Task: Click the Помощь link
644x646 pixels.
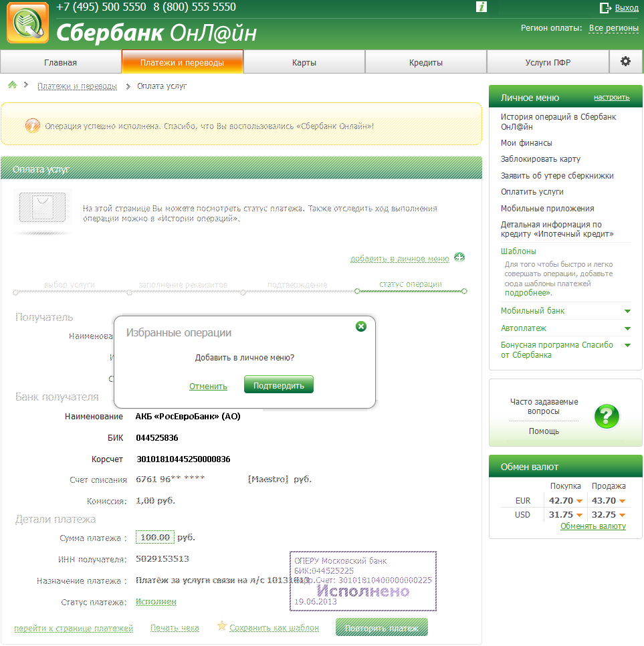Action: pyautogui.click(x=544, y=431)
